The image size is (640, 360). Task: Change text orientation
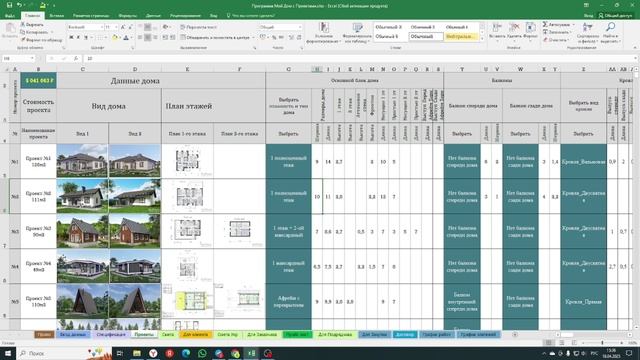pos(166,27)
